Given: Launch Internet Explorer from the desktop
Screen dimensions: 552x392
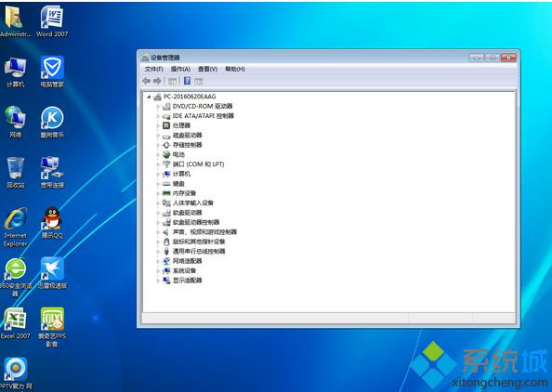Looking at the screenshot, I should click(x=15, y=227).
